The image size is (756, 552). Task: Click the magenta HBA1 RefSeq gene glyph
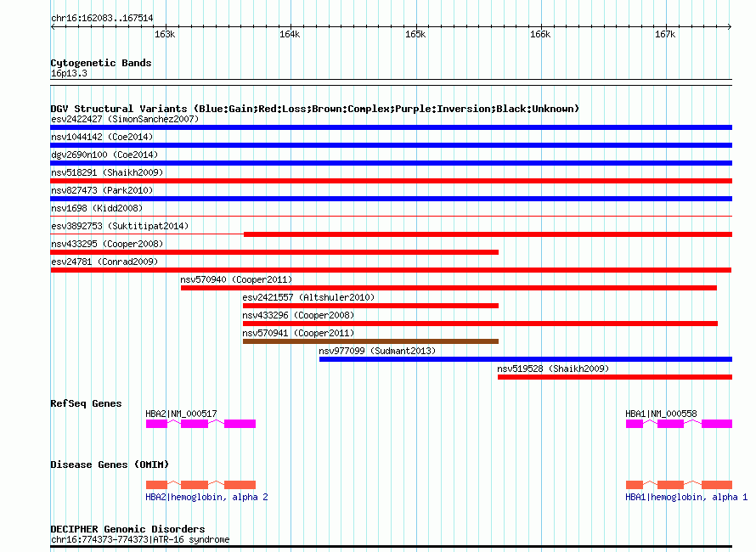point(679,424)
